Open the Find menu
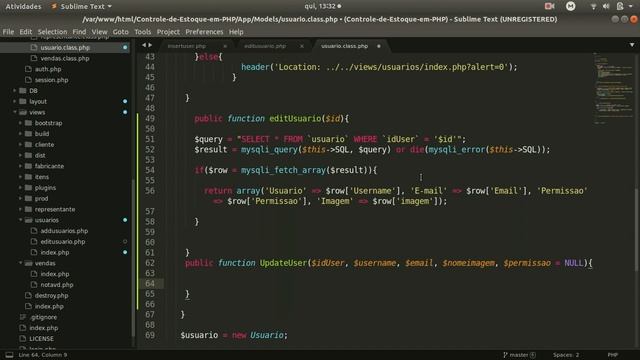The width and height of the screenshot is (640, 360). tap(79, 32)
